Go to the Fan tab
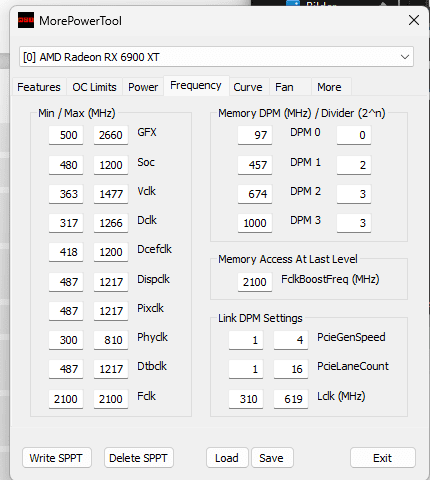430x480 pixels. 290,87
